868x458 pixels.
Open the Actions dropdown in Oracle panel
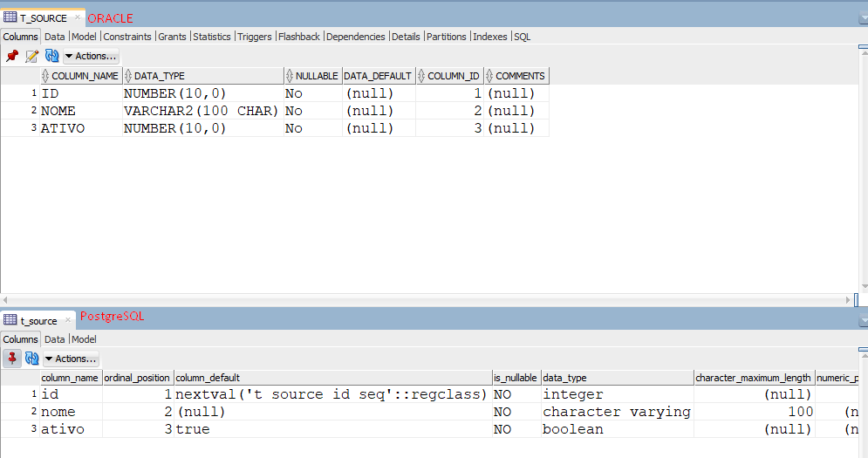[x=91, y=56]
